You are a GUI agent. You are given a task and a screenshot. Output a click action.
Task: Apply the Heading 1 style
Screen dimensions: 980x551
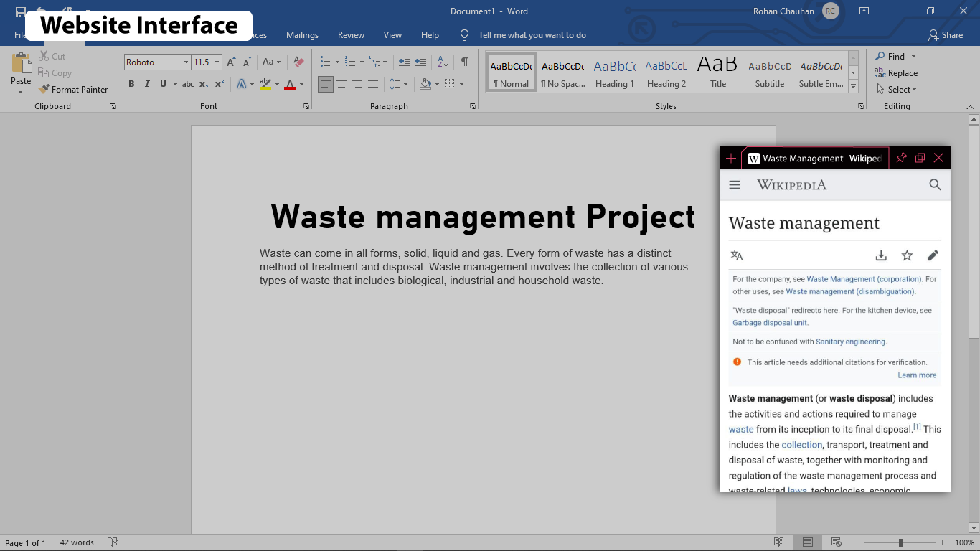(x=614, y=72)
